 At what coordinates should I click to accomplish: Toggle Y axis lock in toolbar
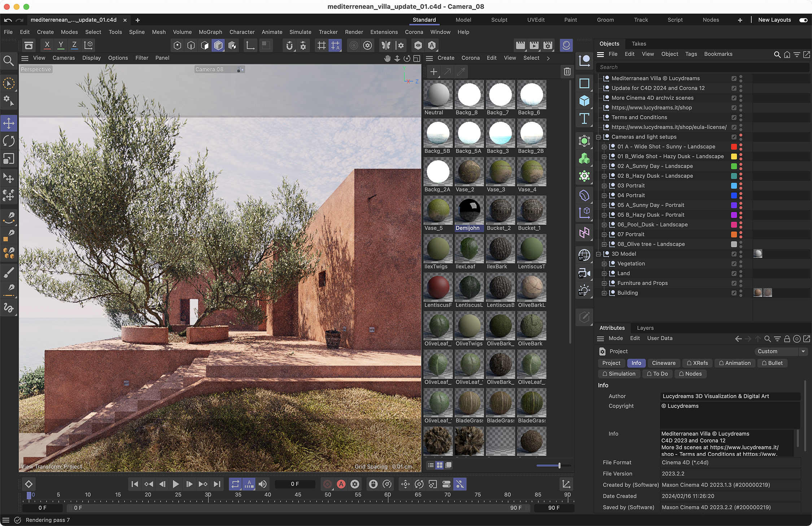(x=61, y=45)
